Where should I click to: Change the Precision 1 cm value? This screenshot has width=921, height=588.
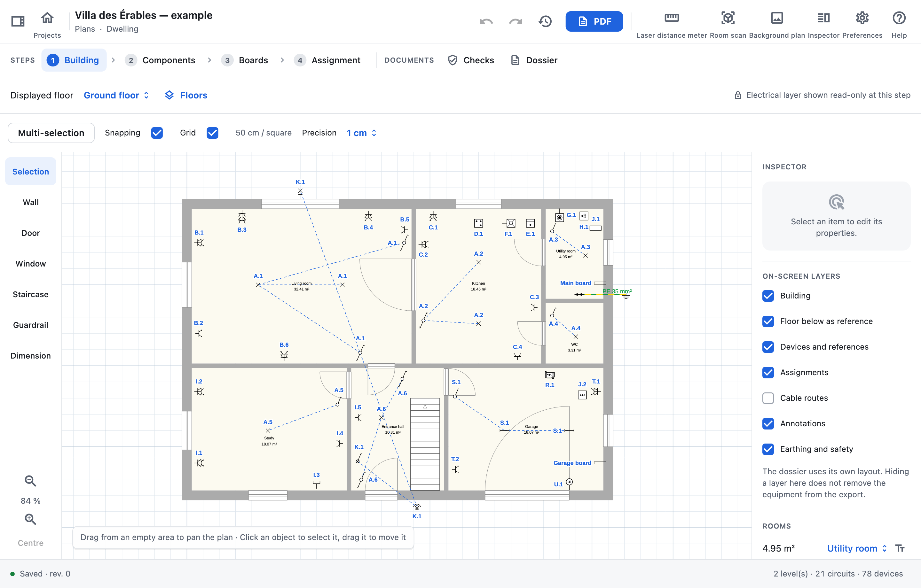361,133
